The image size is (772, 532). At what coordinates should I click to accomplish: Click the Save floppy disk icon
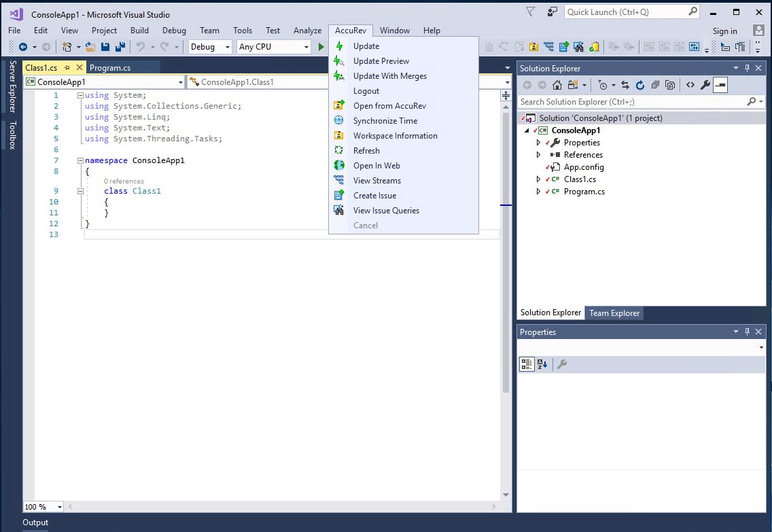click(x=105, y=47)
